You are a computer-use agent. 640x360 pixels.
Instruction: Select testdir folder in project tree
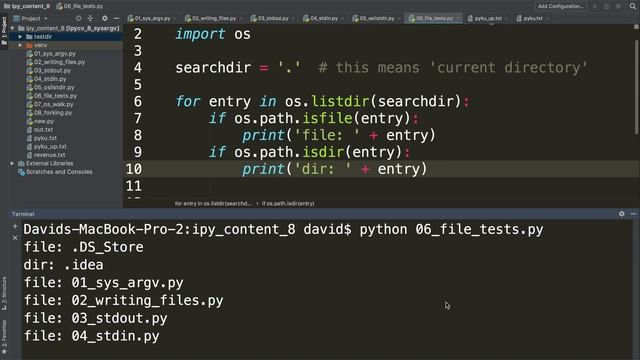[x=43, y=37]
